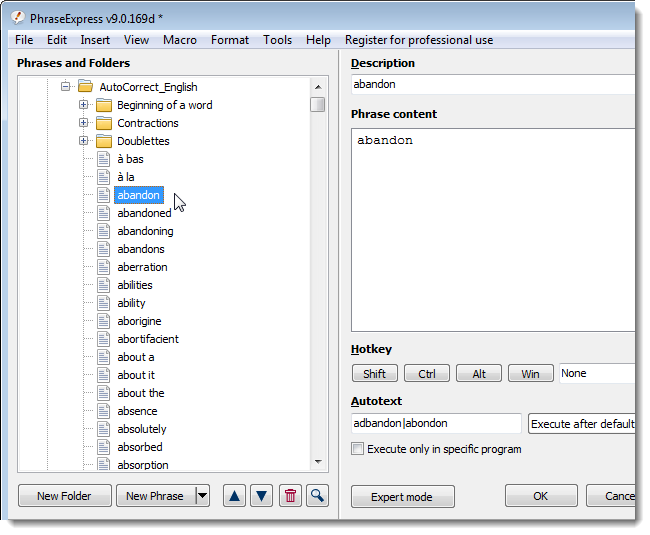This screenshot has height=535, width=650.
Task: Click the Contractions folder icon
Action: (104, 123)
